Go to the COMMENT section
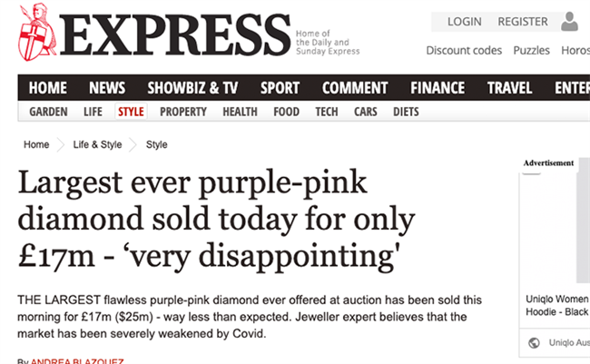The width and height of the screenshot is (590, 364). pyautogui.click(x=355, y=88)
